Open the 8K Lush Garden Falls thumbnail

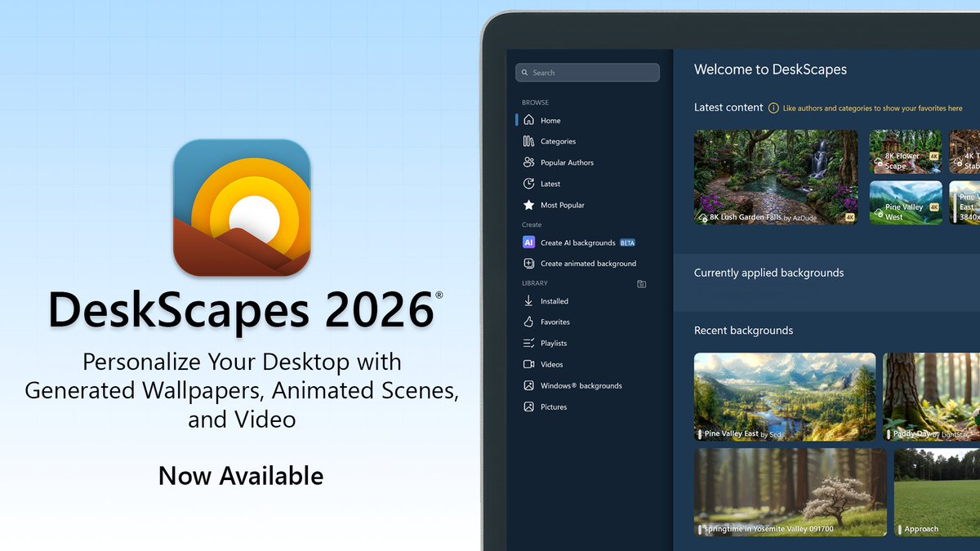(776, 177)
